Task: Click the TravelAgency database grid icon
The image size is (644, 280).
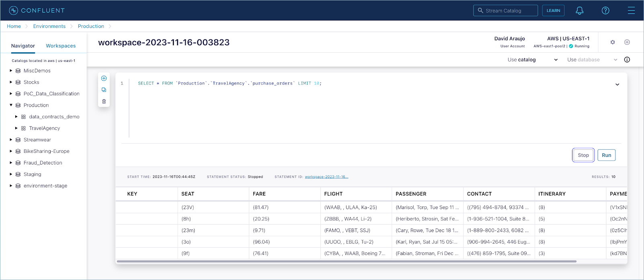Action: [23, 128]
